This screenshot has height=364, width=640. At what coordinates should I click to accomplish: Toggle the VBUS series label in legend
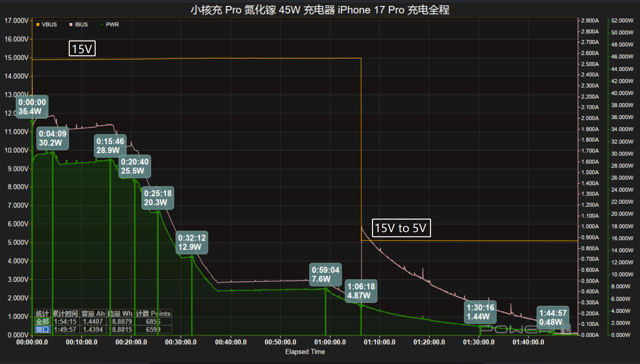[x=49, y=24]
